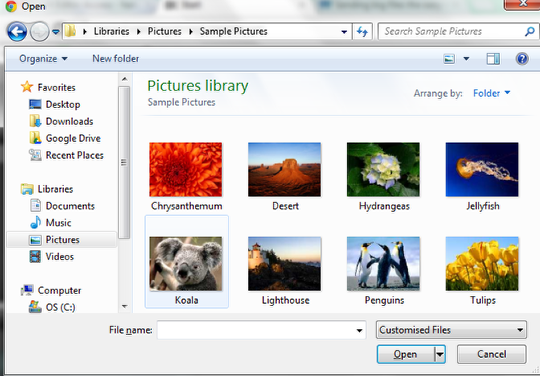Open recent locations dropdown next to Forward
Viewport: 540px width, 376px height.
point(55,32)
